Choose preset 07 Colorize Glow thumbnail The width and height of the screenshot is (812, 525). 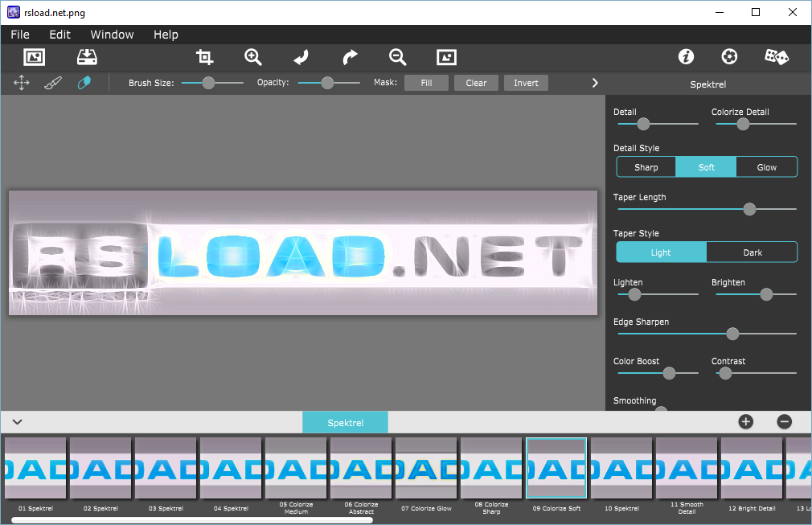click(x=426, y=468)
